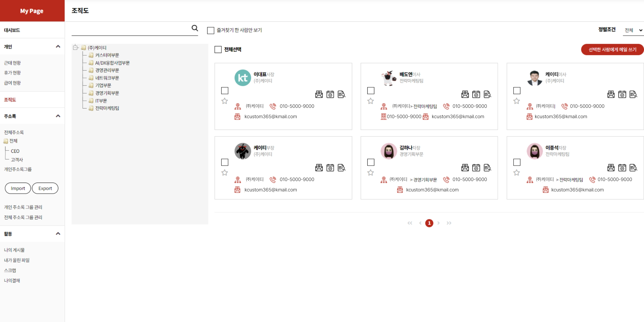The image size is (644, 322).
Task: Select the 케이티부장 card checkbox
Action: coord(225,162)
